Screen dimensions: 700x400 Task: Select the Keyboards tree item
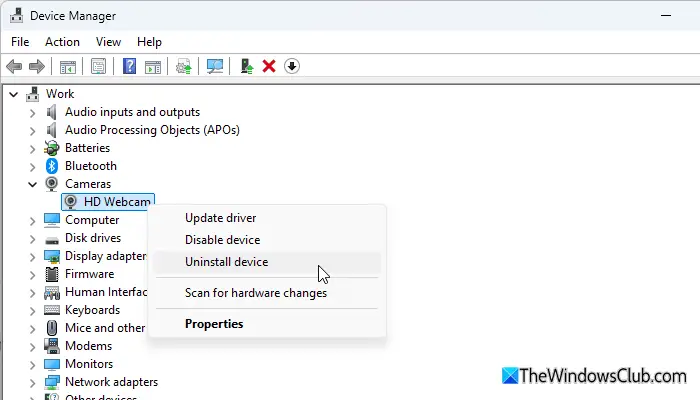click(x=94, y=310)
